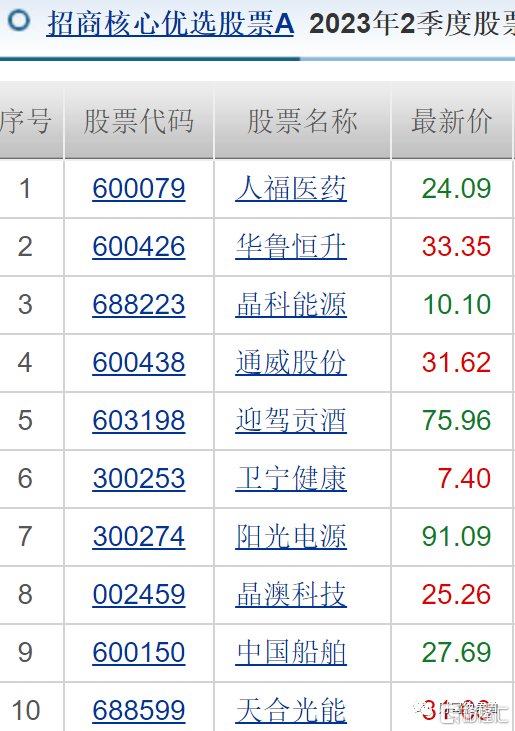The image size is (515, 731).
Task: Open stock code 688223 link
Action: [x=139, y=304]
